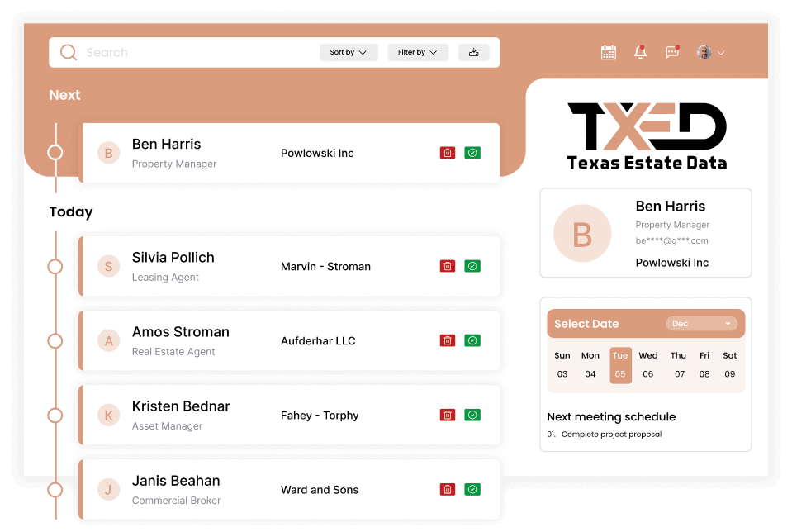The width and height of the screenshot is (792, 532).
Task: Delete Ben Harris entry with trash icon
Action: point(447,153)
